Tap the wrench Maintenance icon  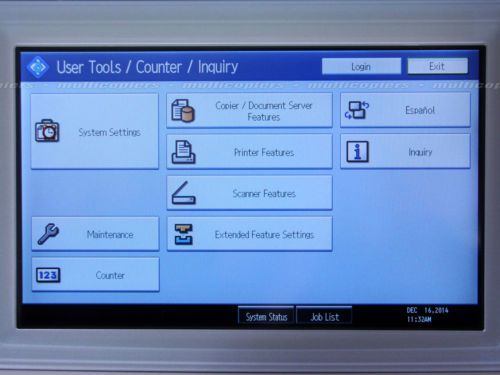point(48,234)
